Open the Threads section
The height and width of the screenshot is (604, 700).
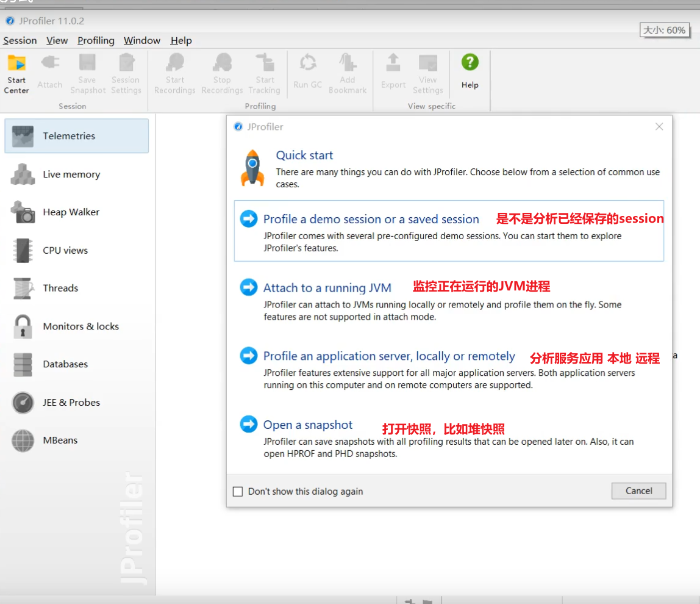76,288
